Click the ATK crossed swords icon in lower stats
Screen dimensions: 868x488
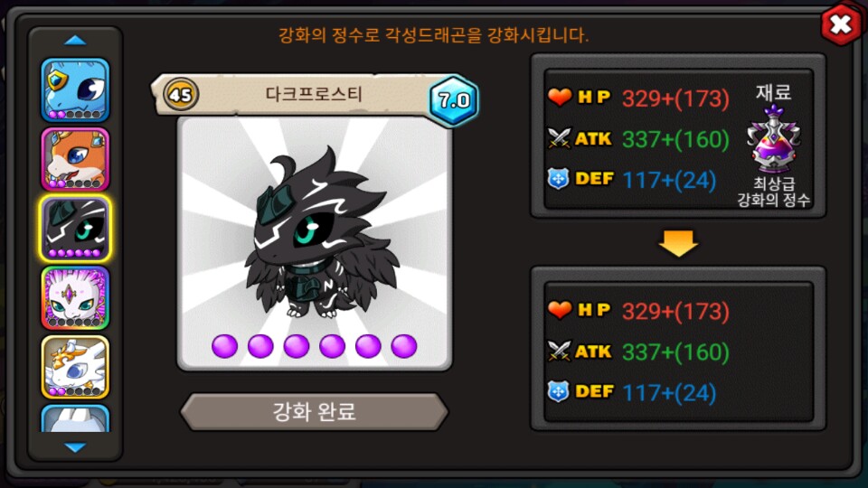point(559,352)
